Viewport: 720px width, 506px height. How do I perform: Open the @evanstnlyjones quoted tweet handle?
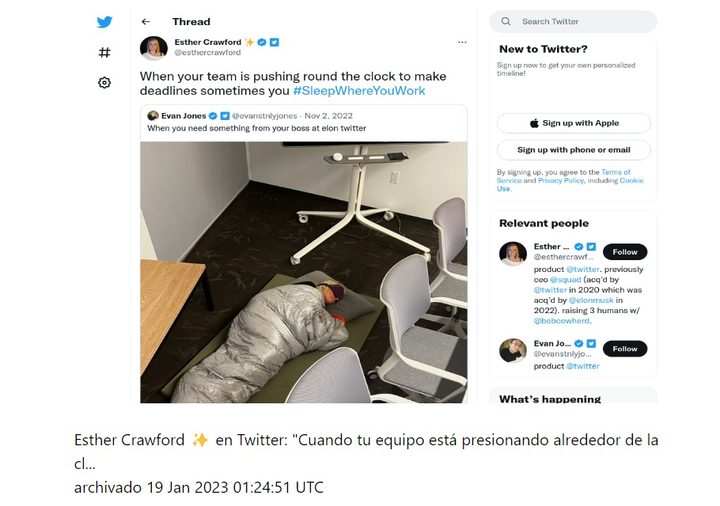click(264, 116)
